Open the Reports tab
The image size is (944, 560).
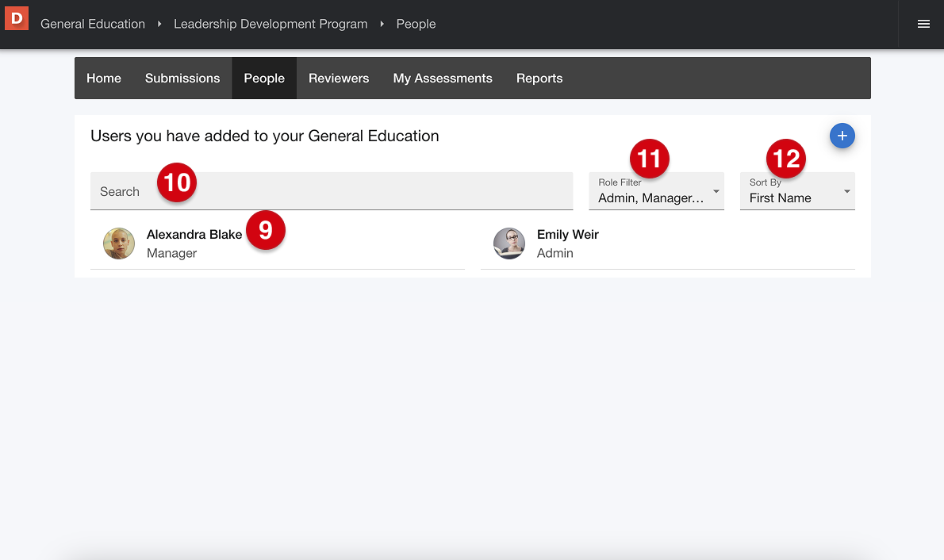pyautogui.click(x=539, y=79)
